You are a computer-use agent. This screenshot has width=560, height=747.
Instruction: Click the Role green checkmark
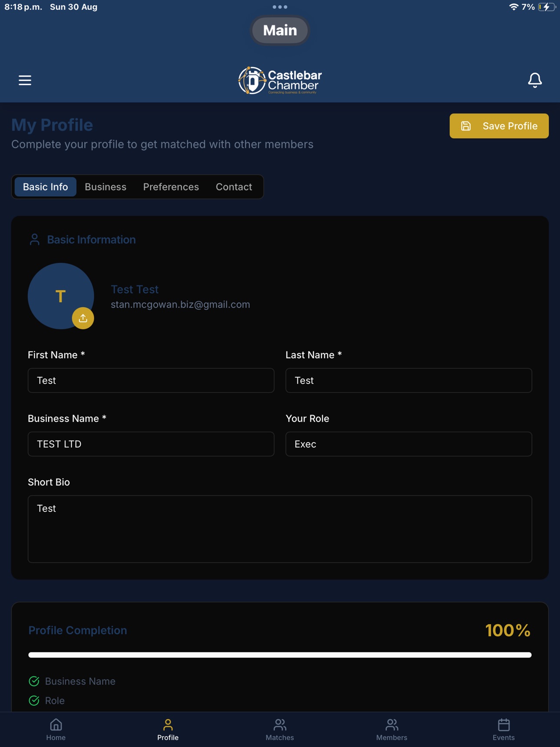(34, 701)
